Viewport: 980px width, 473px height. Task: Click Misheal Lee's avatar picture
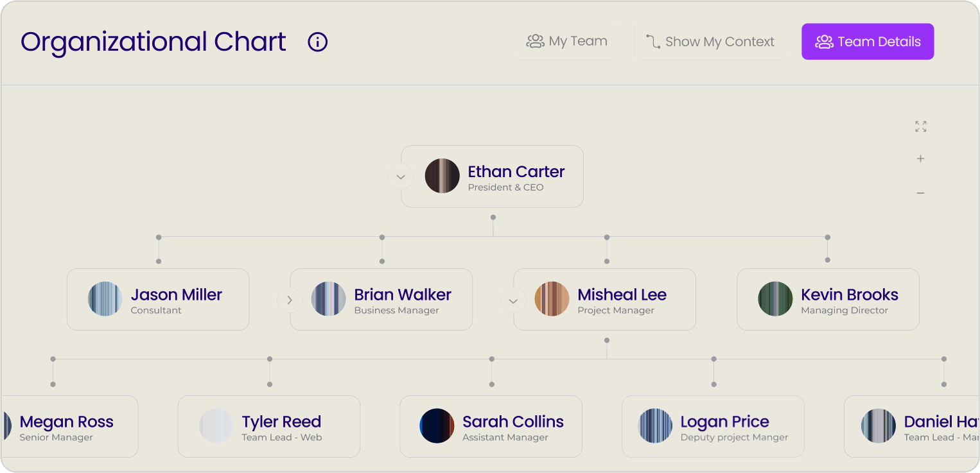(x=552, y=299)
